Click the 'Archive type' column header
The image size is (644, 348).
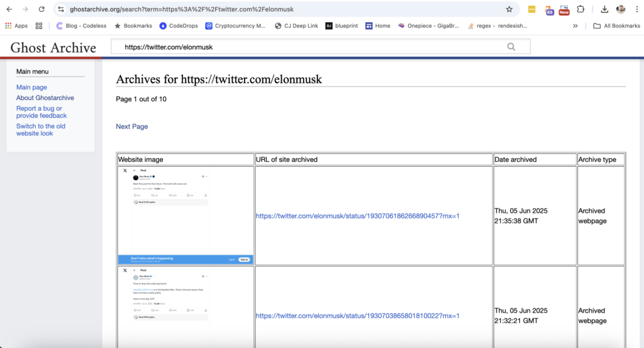601,159
